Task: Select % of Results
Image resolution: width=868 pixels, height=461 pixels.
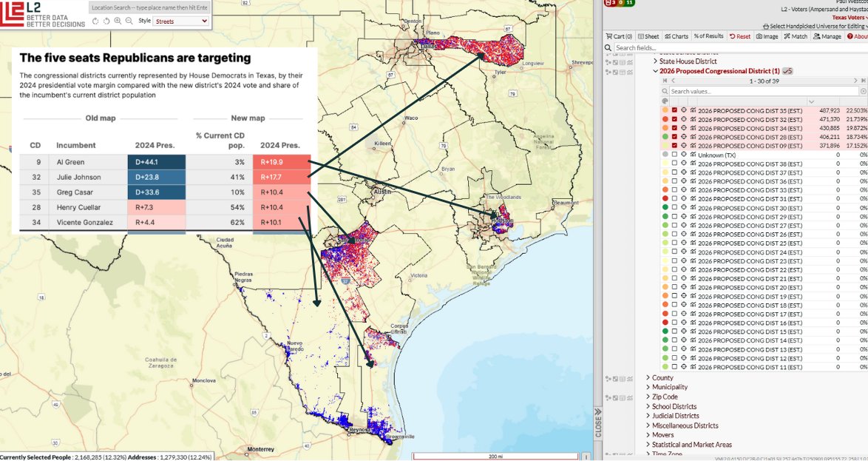Action: point(709,36)
